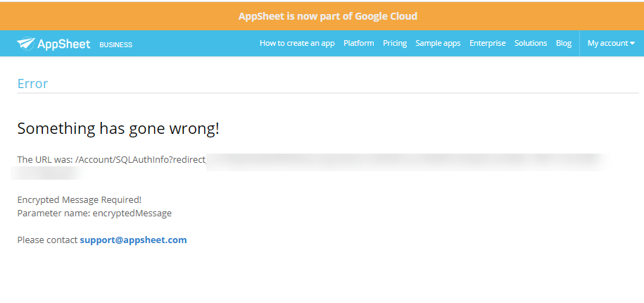Go to the Pricing page
The width and height of the screenshot is (644, 303).
395,43
